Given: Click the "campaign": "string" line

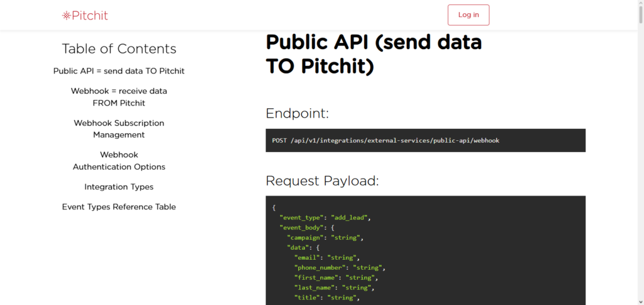Looking at the screenshot, I should [325, 238].
